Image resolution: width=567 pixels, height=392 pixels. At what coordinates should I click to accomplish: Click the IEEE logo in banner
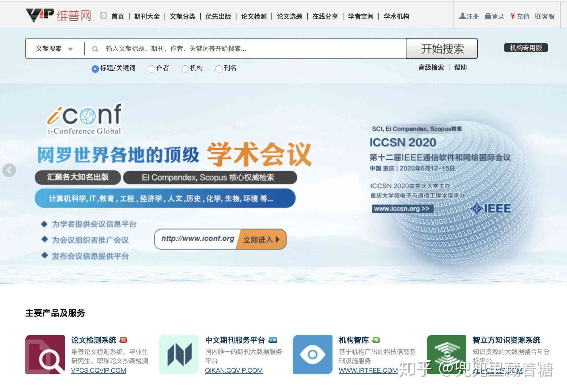[491, 209]
